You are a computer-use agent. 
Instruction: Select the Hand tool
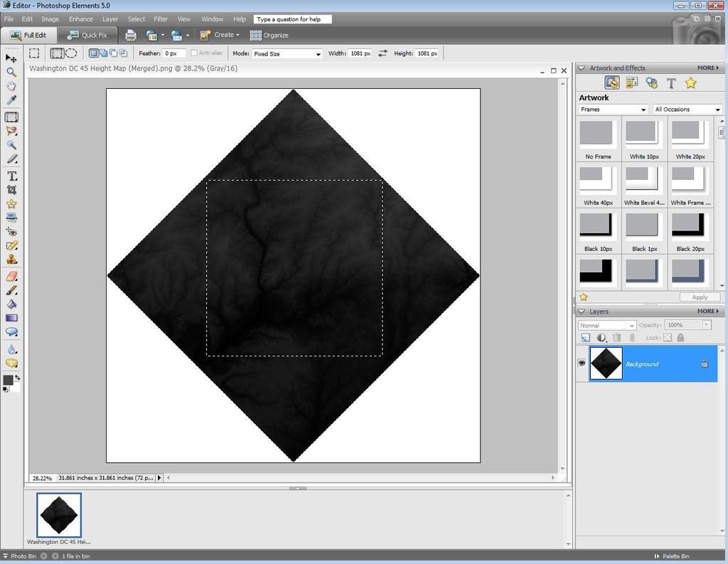click(11, 86)
